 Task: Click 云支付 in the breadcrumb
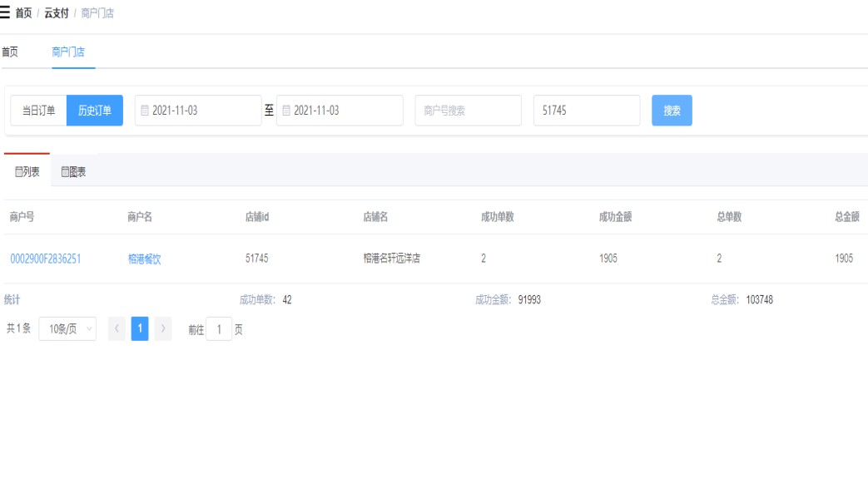tap(57, 13)
